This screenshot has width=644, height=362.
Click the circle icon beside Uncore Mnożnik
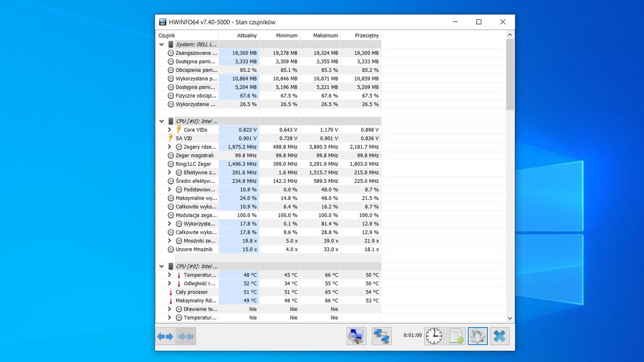pos(171,249)
